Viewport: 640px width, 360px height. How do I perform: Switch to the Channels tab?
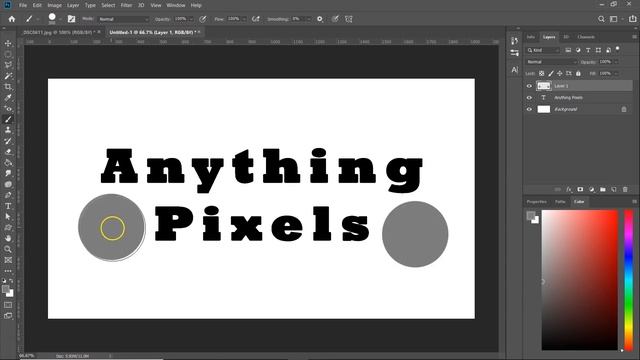click(586, 37)
